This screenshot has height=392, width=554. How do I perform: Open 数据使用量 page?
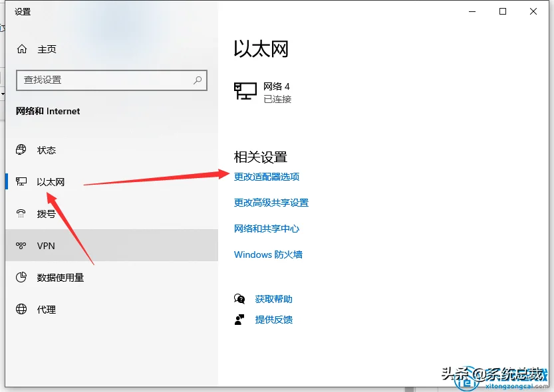pos(112,277)
